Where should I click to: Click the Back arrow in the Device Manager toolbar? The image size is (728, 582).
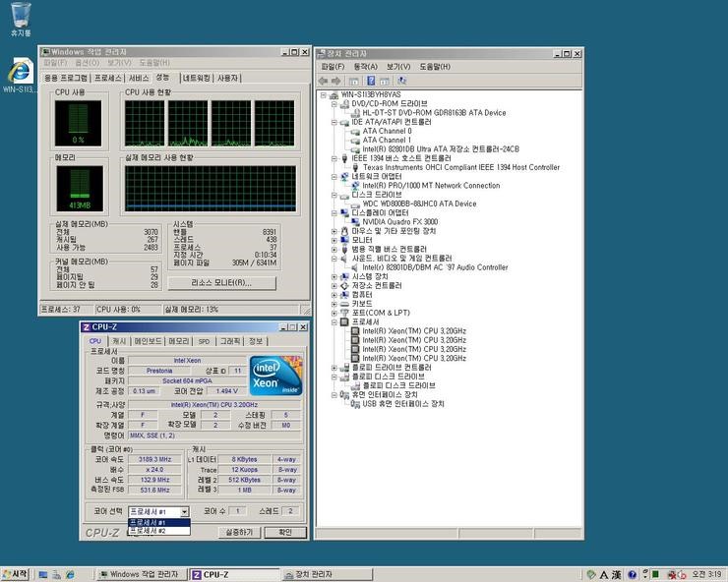323,81
